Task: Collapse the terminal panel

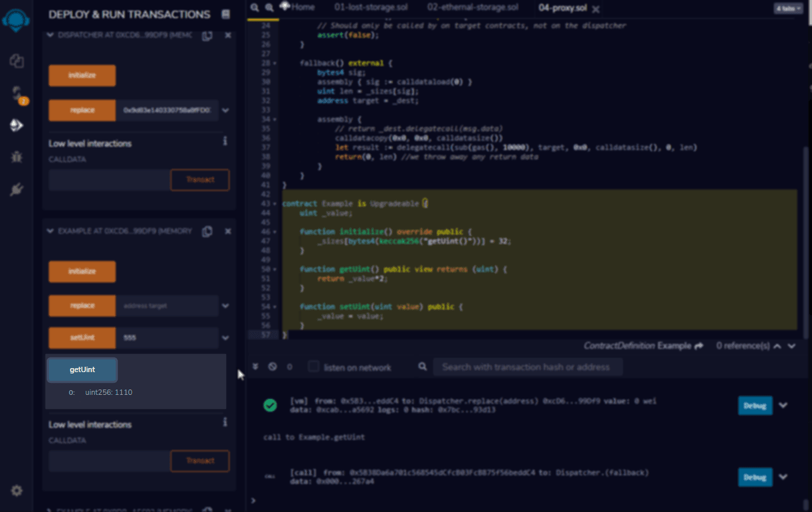Action: tap(256, 367)
